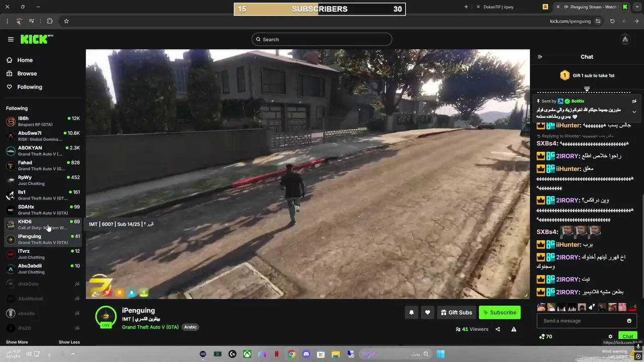Click the Arabic language tag
644x362 pixels.
190,327
